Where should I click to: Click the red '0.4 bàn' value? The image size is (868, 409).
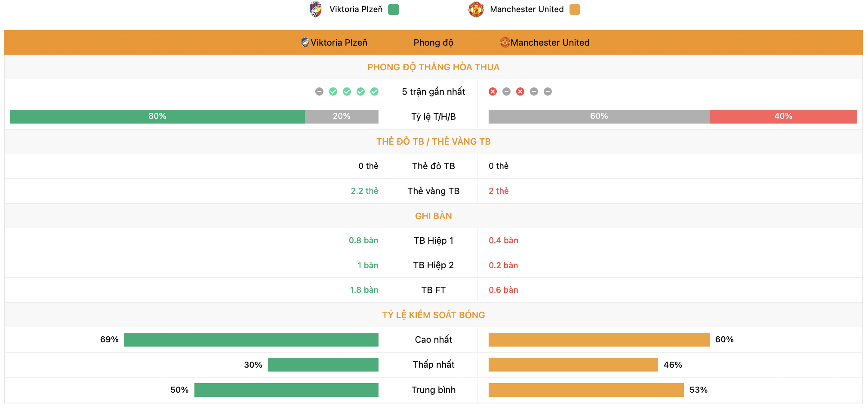[x=503, y=240]
